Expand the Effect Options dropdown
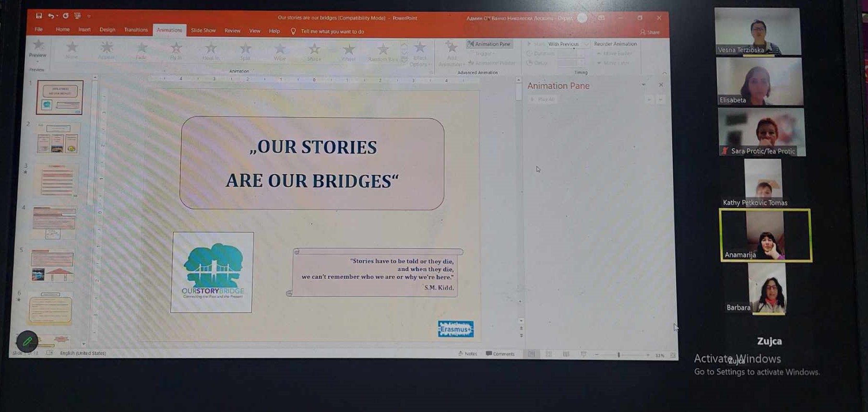 click(x=420, y=54)
